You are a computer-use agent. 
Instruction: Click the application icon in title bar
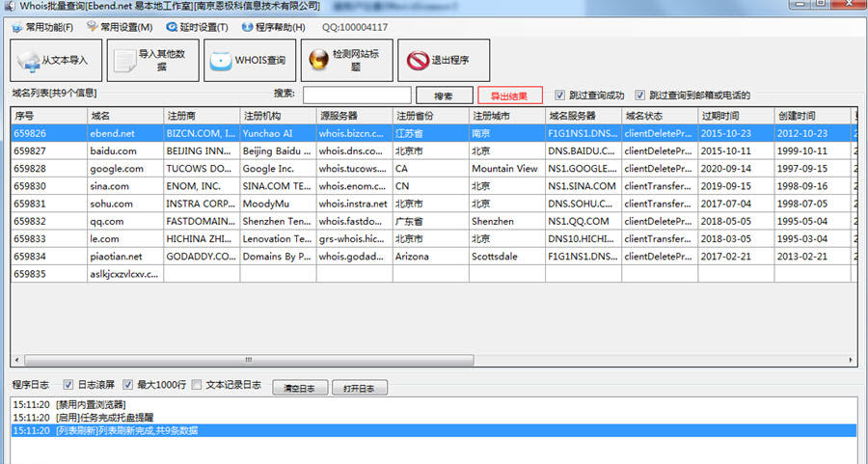(10, 6)
